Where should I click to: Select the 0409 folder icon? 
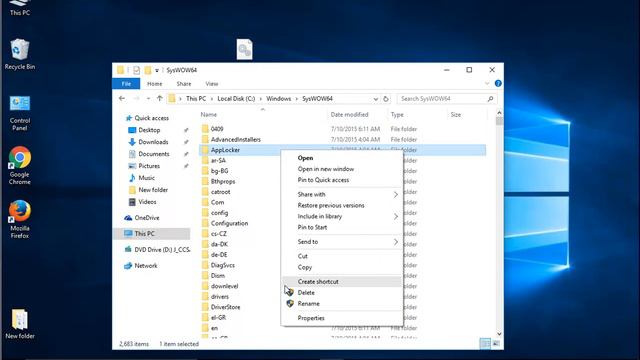205,129
